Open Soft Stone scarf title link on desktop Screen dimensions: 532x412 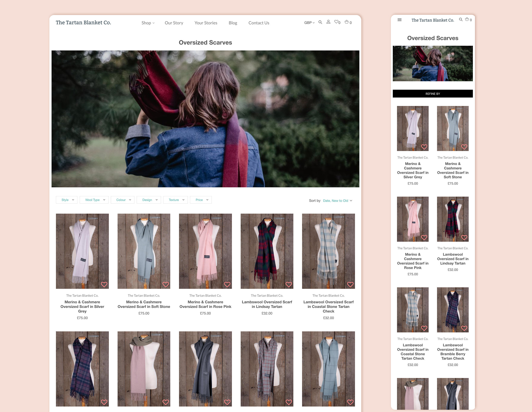tap(144, 304)
